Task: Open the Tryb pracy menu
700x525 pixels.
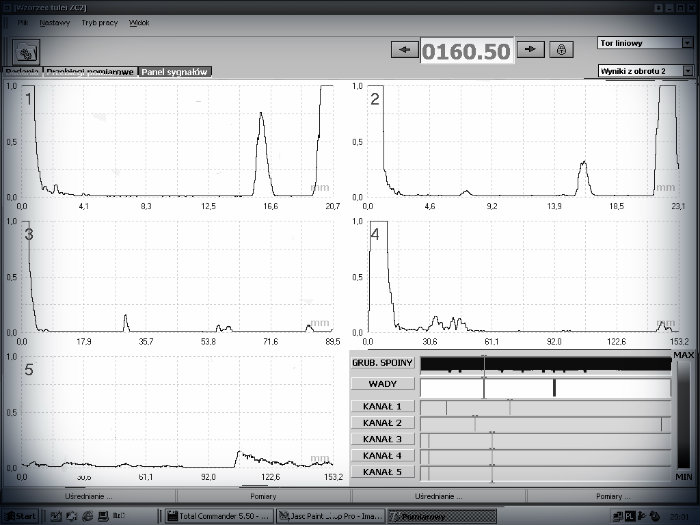Action: [95, 22]
